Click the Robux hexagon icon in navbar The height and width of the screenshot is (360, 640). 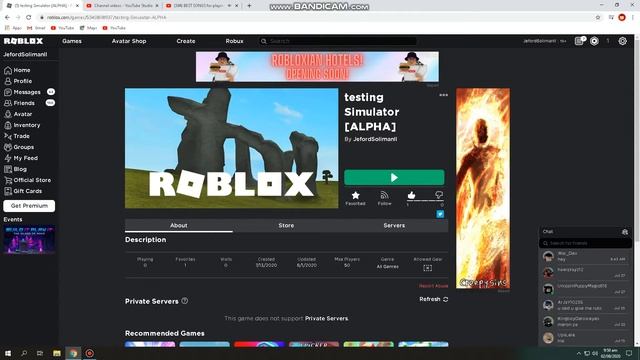pos(594,41)
